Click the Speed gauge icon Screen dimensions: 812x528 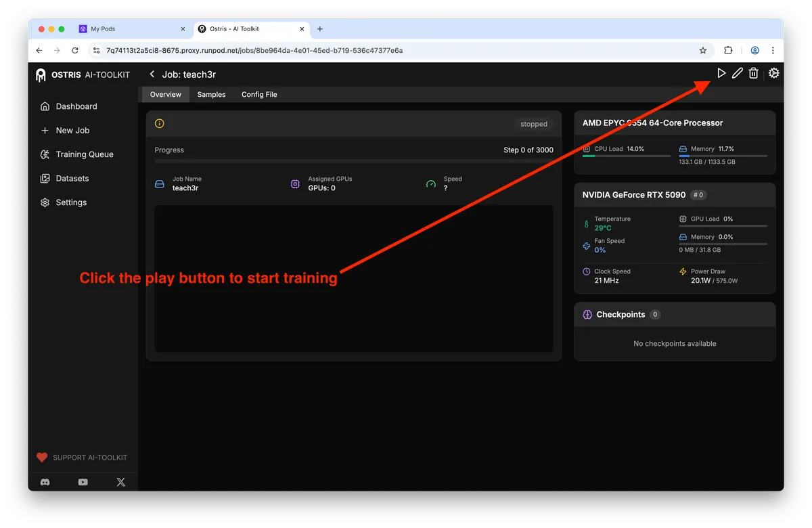click(x=431, y=184)
